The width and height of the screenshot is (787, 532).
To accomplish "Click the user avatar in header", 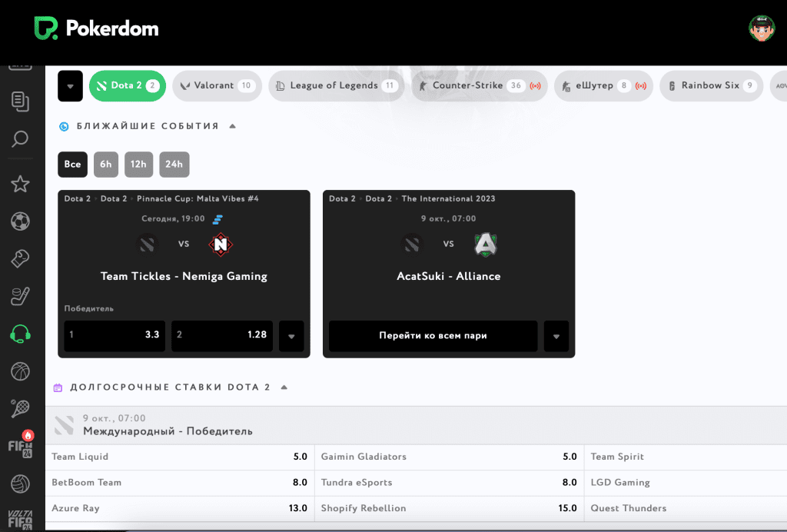I will (762, 28).
